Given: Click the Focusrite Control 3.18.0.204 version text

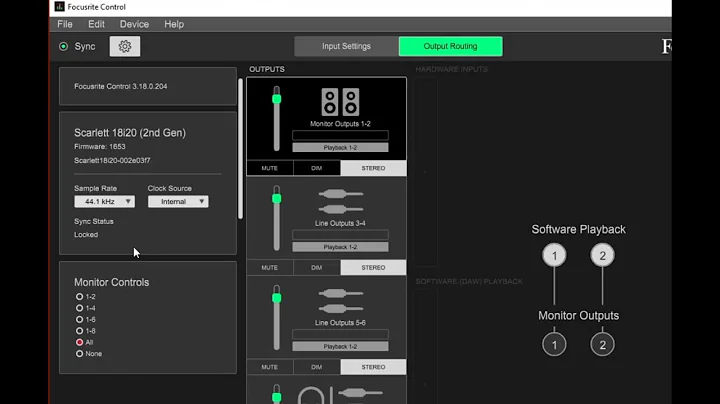Looking at the screenshot, I should (121, 86).
